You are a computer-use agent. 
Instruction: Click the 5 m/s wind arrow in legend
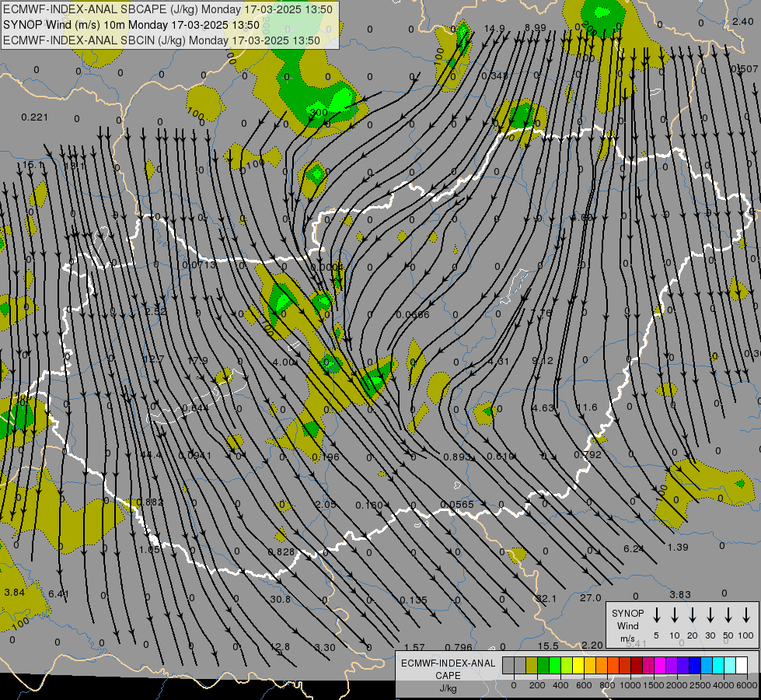pos(656,615)
